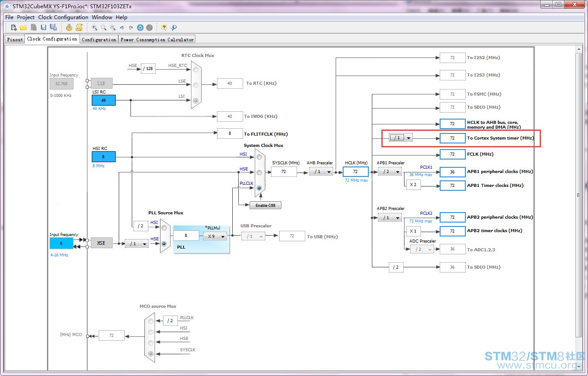
Task: Expand the AHB Prescaler dropdown
Action: [x=321, y=172]
